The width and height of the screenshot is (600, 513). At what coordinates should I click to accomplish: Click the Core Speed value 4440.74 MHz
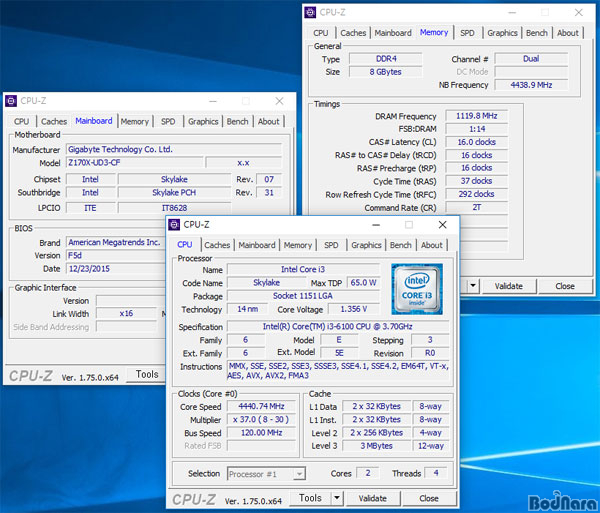click(x=261, y=406)
